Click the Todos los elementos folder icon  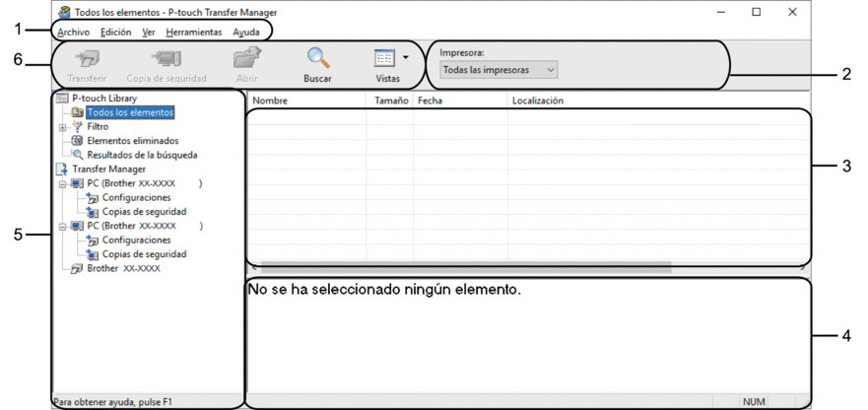(x=78, y=113)
